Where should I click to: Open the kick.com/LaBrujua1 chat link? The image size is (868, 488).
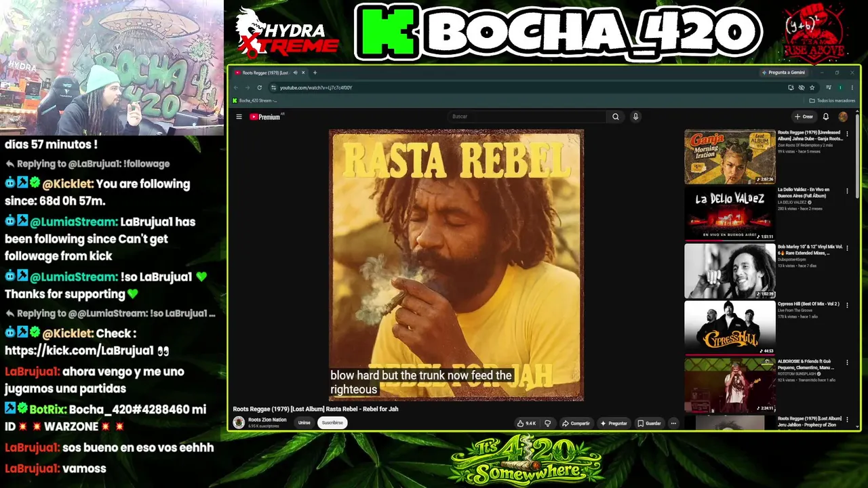pyautogui.click(x=79, y=350)
